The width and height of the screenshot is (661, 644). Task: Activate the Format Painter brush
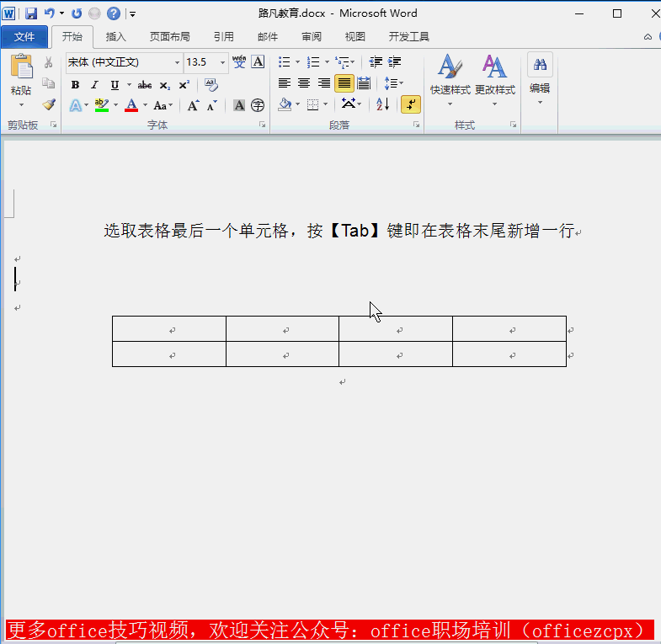tap(49, 104)
